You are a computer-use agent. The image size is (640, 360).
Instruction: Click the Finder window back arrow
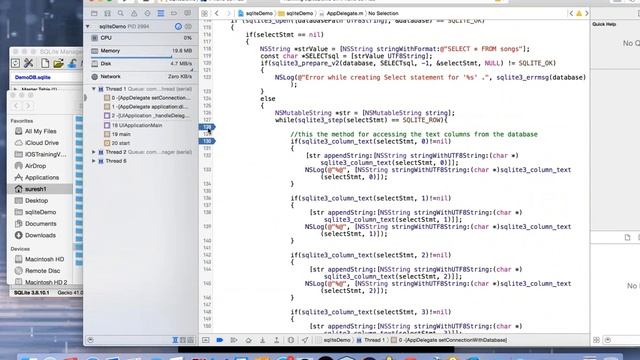pos(17,106)
